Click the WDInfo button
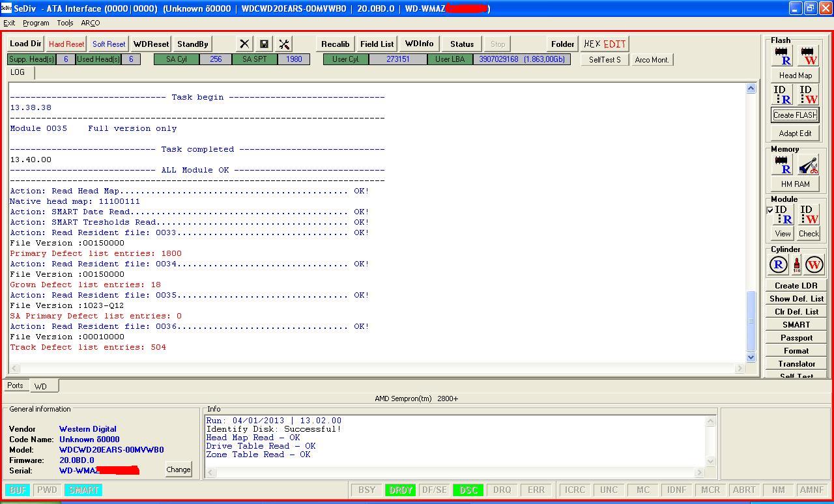The height and width of the screenshot is (504, 834). pos(419,44)
